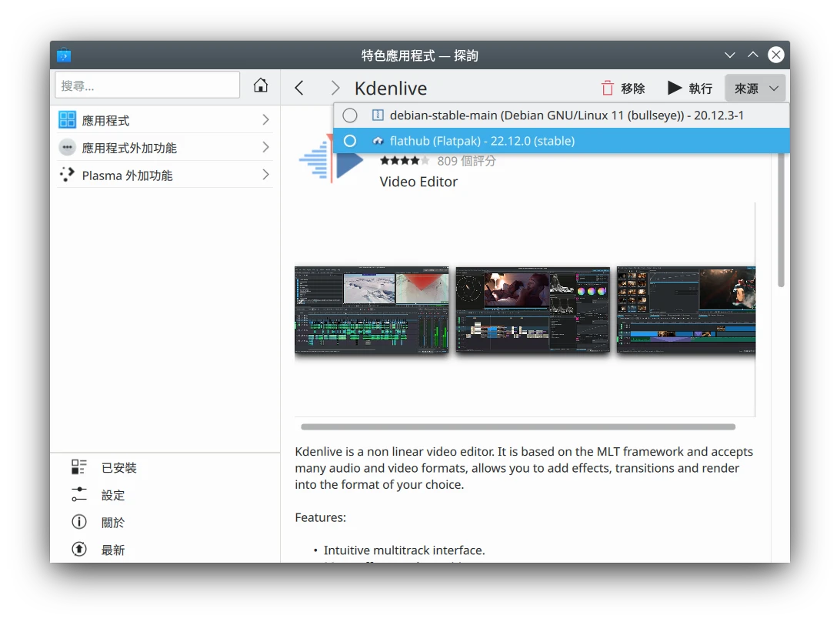Screen dimensions: 840x622
Task: Click the screenshots horizontal scrollbar
Action: pyautogui.click(x=518, y=426)
